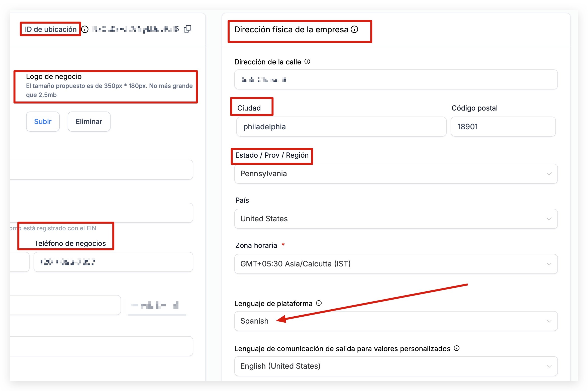Open the Estado / Prov / Región dropdown
588x391 pixels.
click(396, 174)
